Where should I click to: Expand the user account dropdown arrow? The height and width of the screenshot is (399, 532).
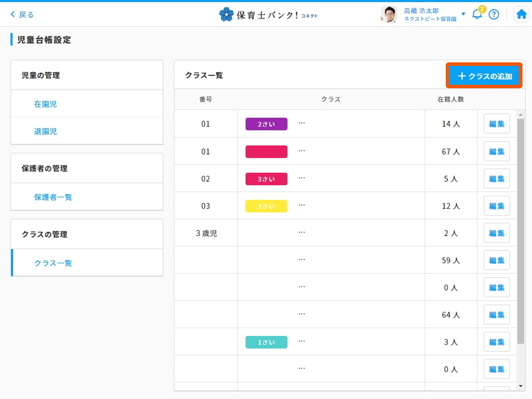coord(463,14)
